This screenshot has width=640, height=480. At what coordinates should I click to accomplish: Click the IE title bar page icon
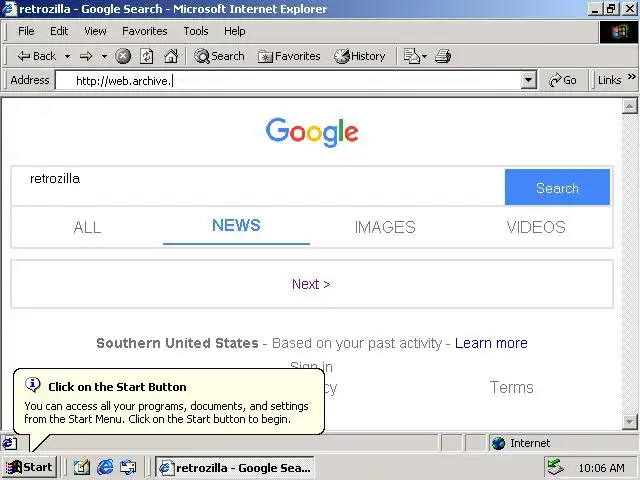coord(9,8)
